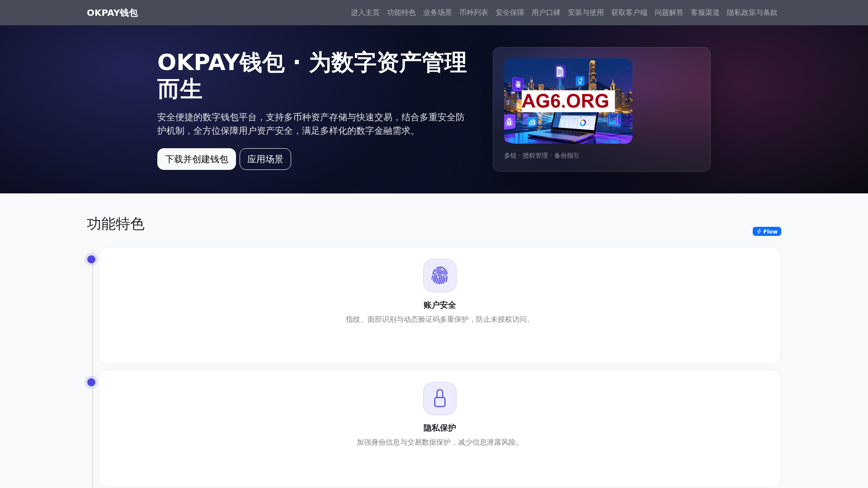Click the OKPAY钱包 site logo

click(112, 13)
